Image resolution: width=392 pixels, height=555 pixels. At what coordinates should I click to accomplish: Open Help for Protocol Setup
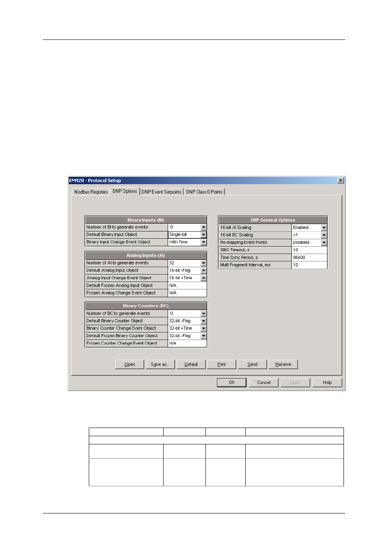pyautogui.click(x=327, y=382)
